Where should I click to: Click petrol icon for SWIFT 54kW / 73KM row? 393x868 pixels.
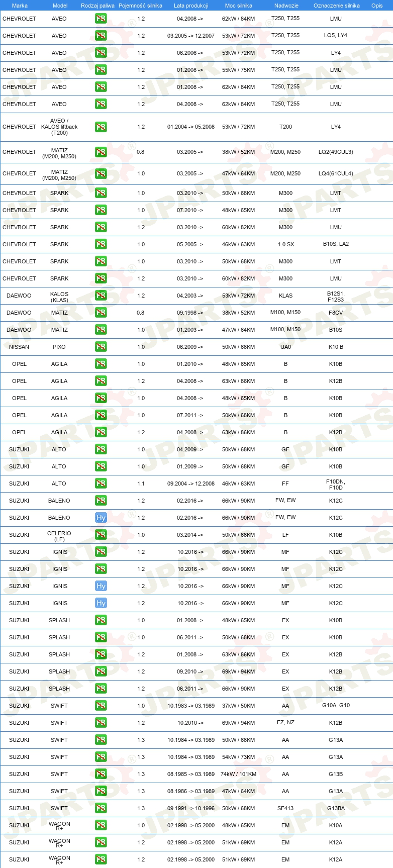[101, 757]
